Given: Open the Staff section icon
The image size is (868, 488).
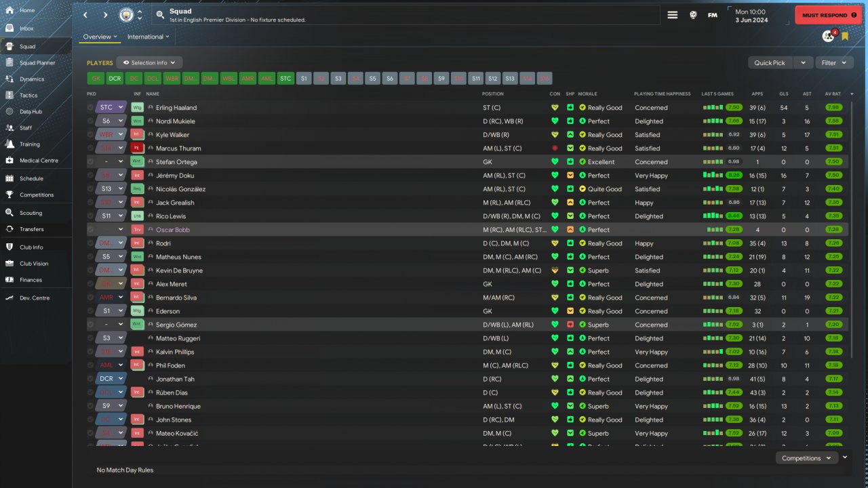Looking at the screenshot, I should click(9, 127).
